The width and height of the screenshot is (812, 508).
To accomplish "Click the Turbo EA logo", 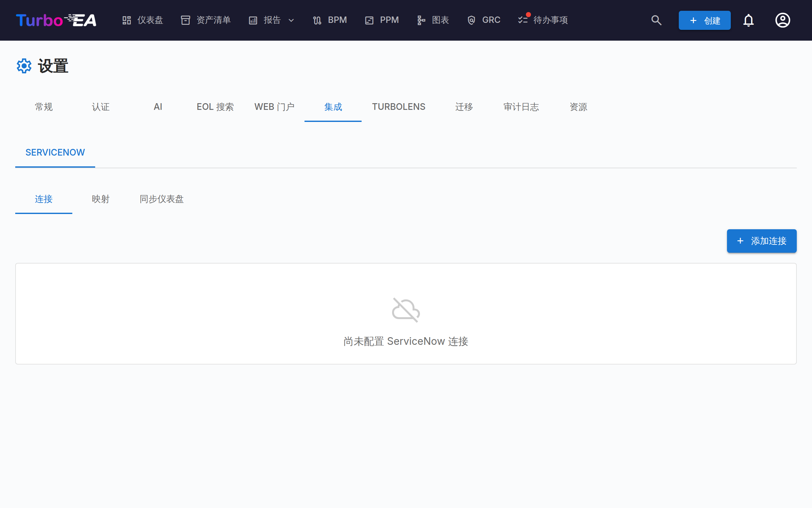I will (56, 20).
